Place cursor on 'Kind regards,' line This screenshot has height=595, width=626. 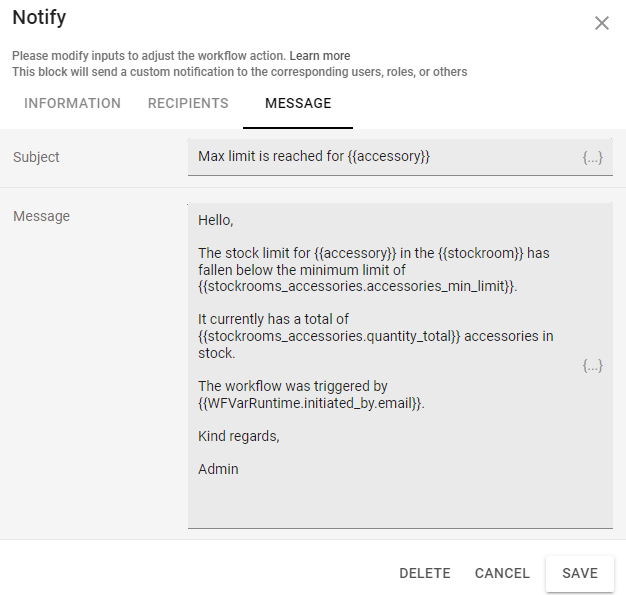239,436
